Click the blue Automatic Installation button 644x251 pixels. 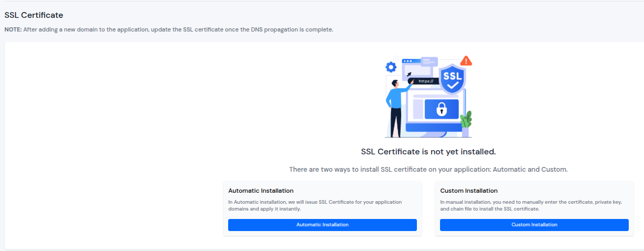point(322,225)
